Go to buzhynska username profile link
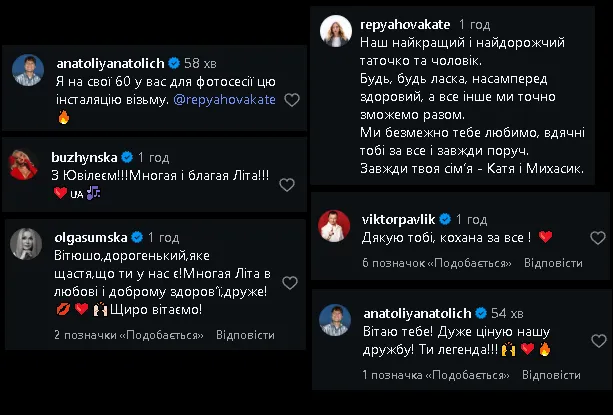This screenshot has height=415, width=613. (83, 157)
